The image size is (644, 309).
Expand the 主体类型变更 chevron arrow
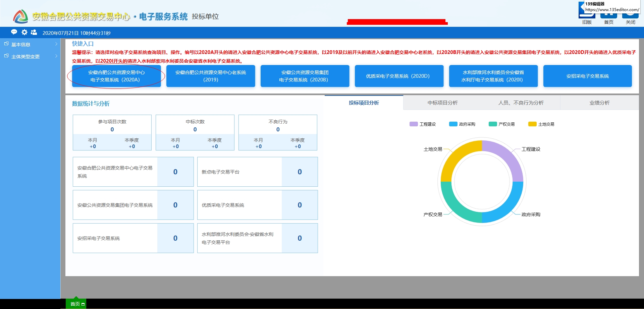pyautogui.click(x=56, y=56)
